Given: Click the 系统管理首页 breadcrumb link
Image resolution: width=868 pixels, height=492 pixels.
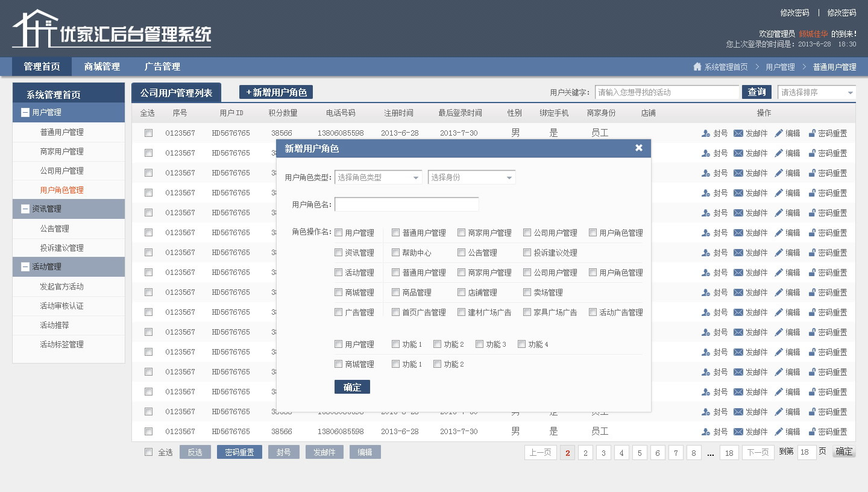Looking at the screenshot, I should click(x=726, y=67).
